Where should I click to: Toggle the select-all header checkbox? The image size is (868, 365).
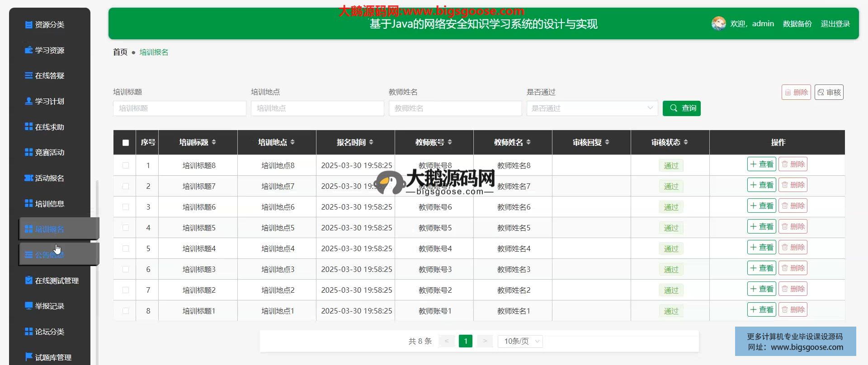[x=126, y=143]
